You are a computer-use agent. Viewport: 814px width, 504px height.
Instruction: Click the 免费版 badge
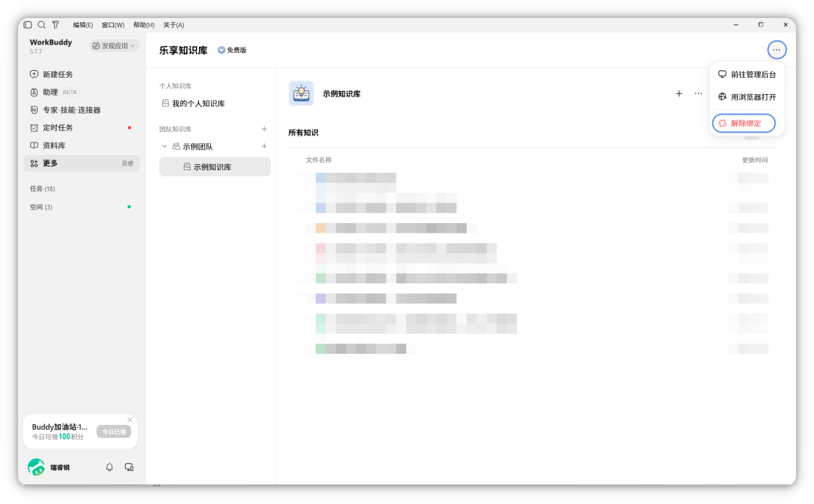point(232,50)
